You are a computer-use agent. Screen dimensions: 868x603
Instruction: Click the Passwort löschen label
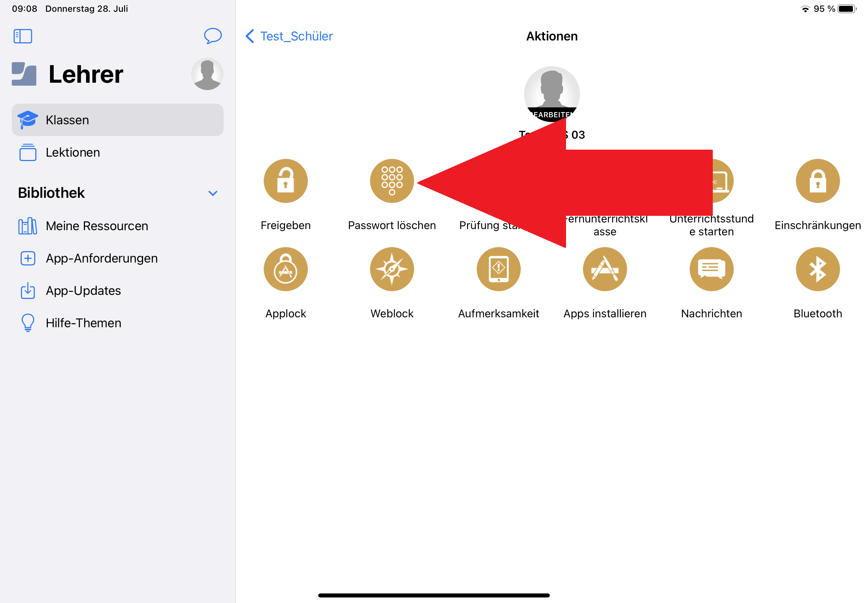coord(392,225)
